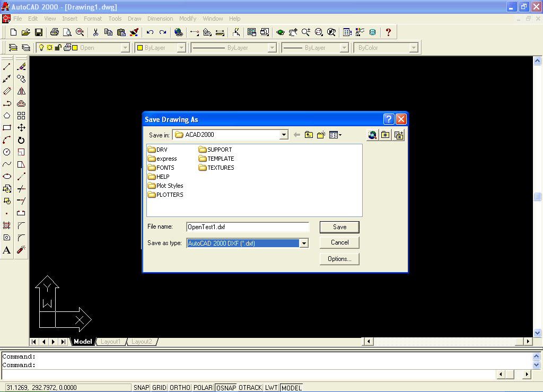Click the Redo arrow icon
Viewport: 543px width, 392px height.
[x=162, y=32]
